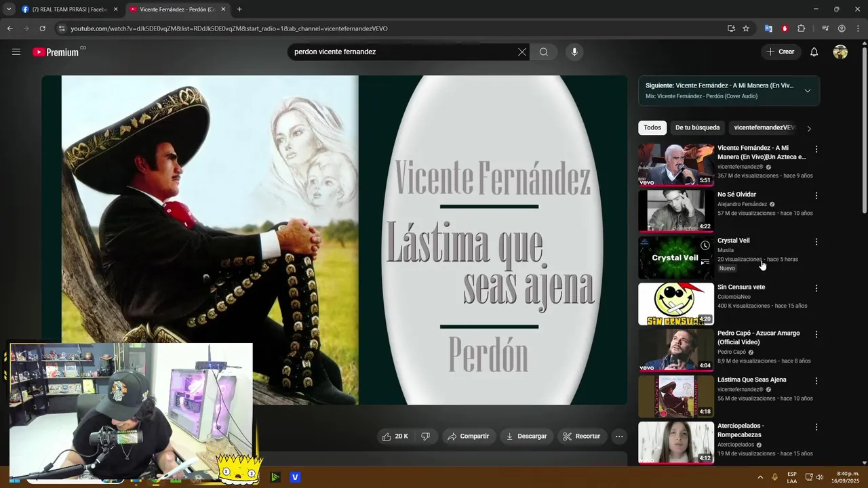868x488 pixels.
Task: Open the Chrome profile icon
Action: point(842,28)
